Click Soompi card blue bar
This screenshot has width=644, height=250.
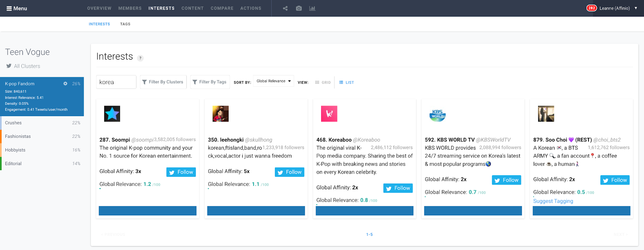148,211
